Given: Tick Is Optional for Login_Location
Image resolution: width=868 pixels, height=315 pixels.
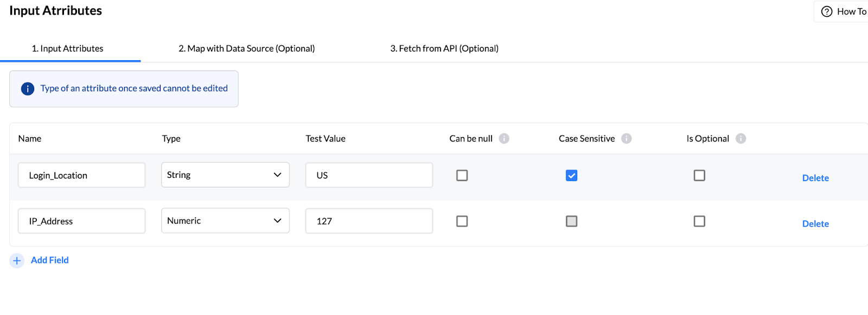Looking at the screenshot, I should [699, 175].
